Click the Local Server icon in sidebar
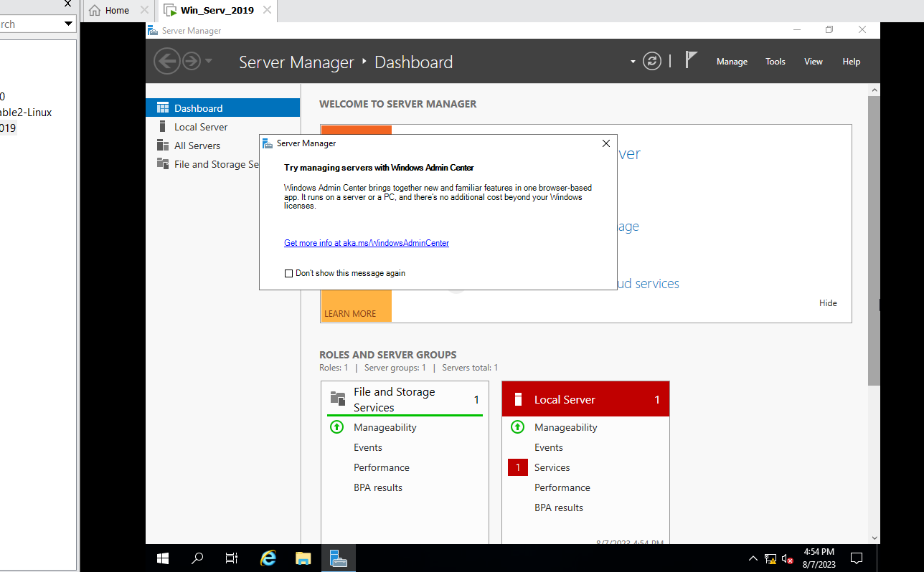The height and width of the screenshot is (572, 924). click(x=163, y=126)
